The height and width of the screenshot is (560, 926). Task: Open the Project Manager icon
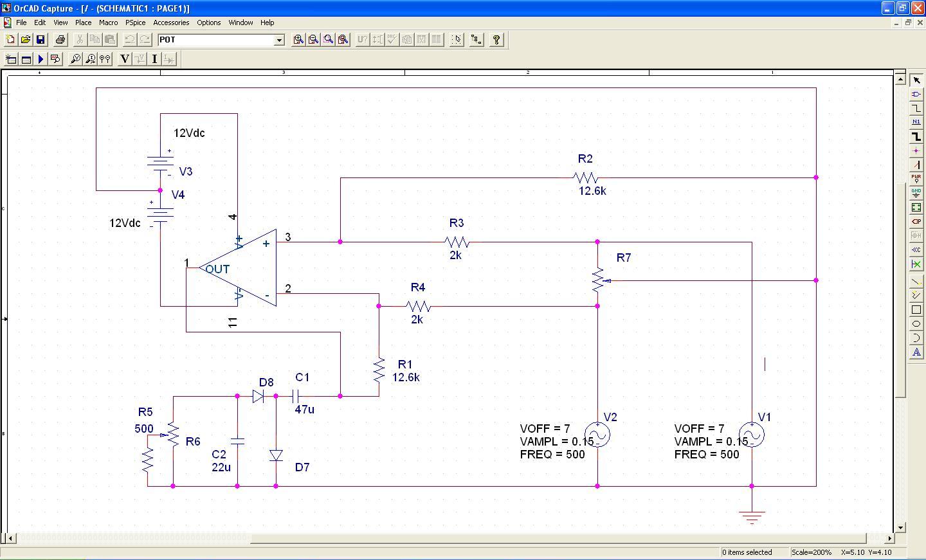pos(476,40)
